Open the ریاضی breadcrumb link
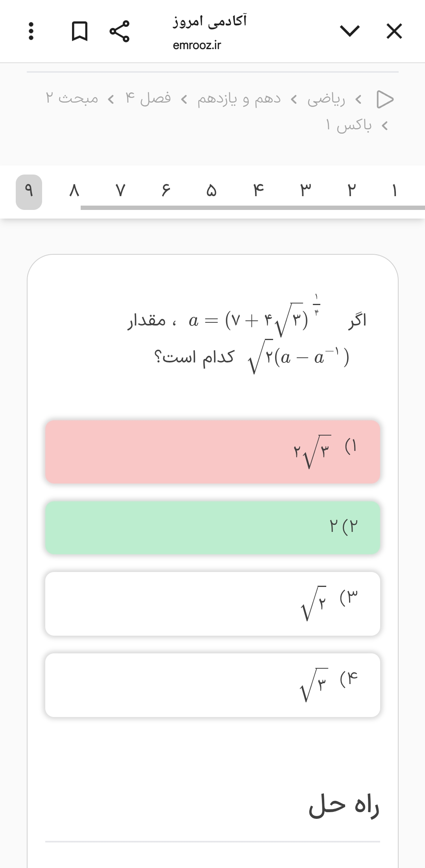Viewport: 425px width, 868px height. pyautogui.click(x=326, y=99)
